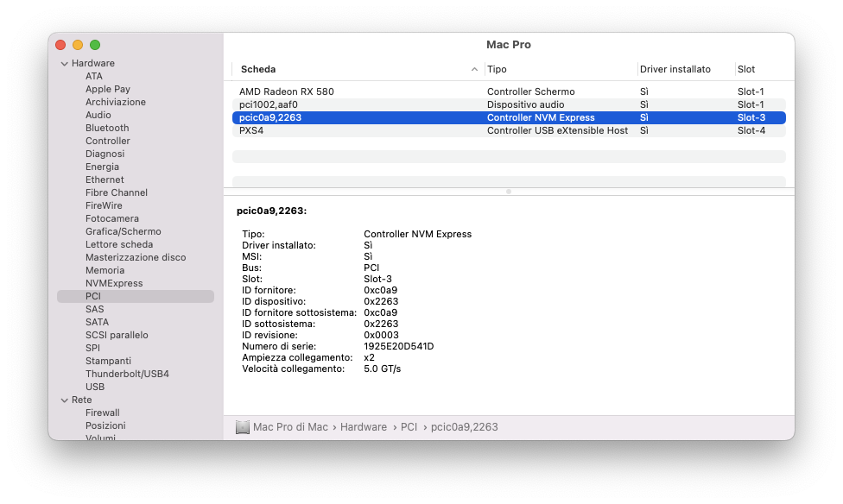Click the Slot-4 cell in table

click(x=751, y=130)
